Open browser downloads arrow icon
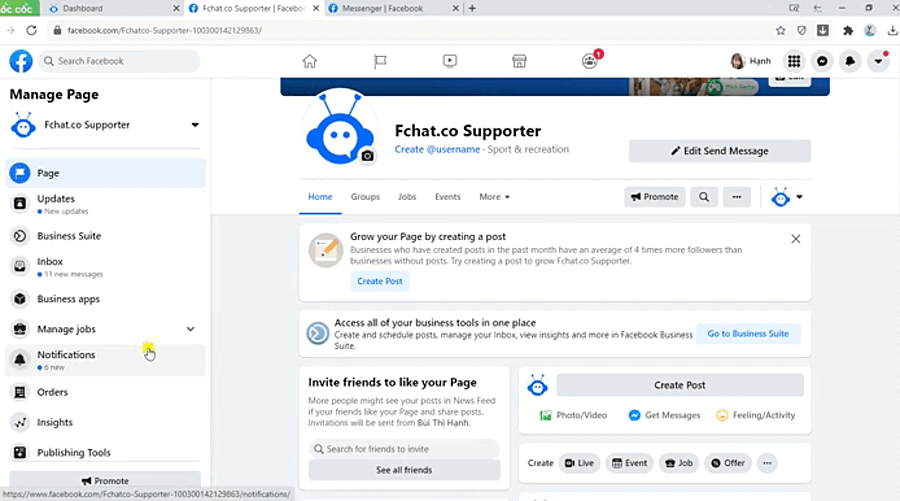 893,30
